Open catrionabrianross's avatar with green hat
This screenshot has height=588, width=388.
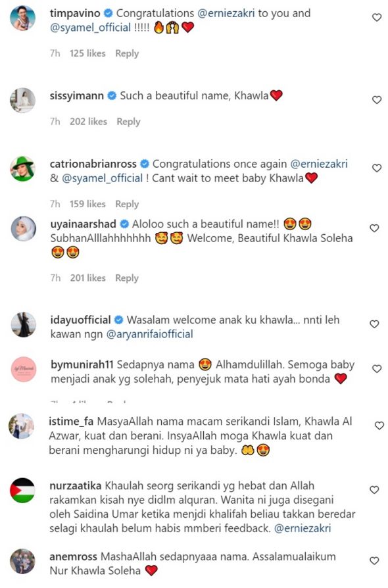tap(22, 169)
